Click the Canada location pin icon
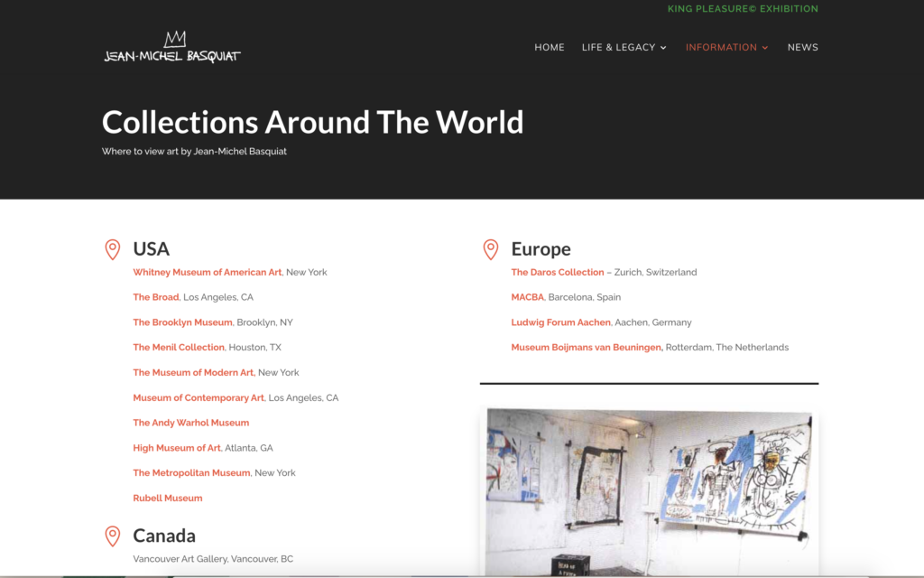This screenshot has width=924, height=578. pyautogui.click(x=113, y=536)
